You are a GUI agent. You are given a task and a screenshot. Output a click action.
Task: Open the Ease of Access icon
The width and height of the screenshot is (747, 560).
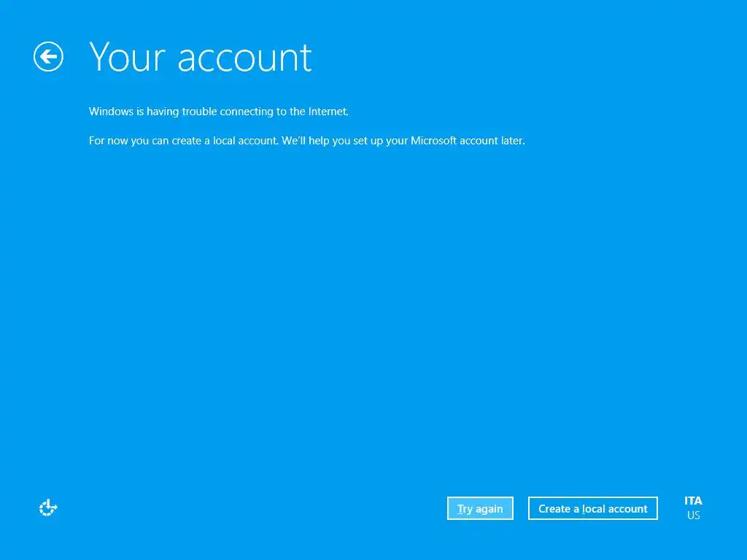48,507
